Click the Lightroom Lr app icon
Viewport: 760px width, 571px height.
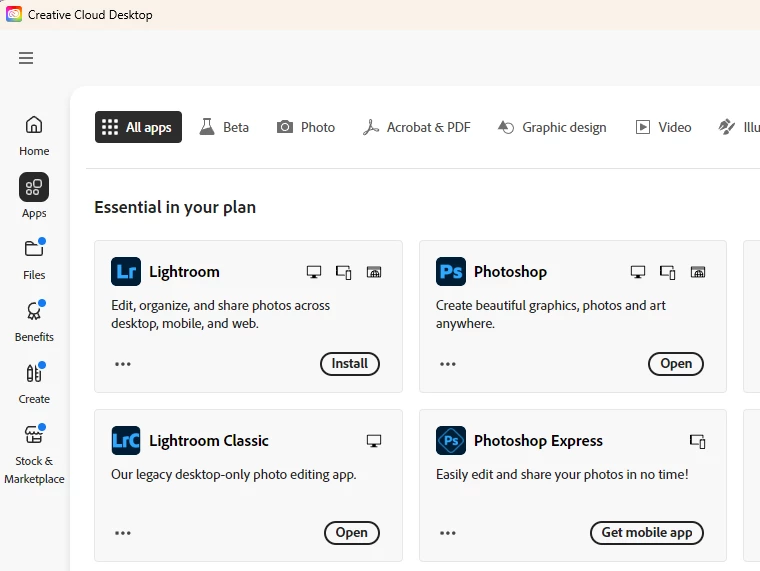coord(126,271)
